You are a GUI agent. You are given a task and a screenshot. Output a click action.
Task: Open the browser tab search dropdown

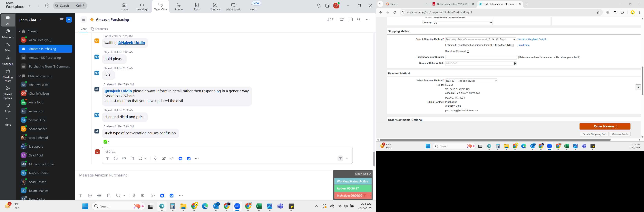(380, 4)
